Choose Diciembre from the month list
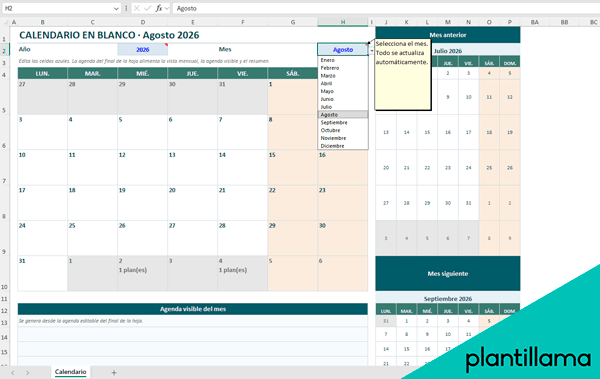This screenshot has width=600, height=379. (343, 146)
